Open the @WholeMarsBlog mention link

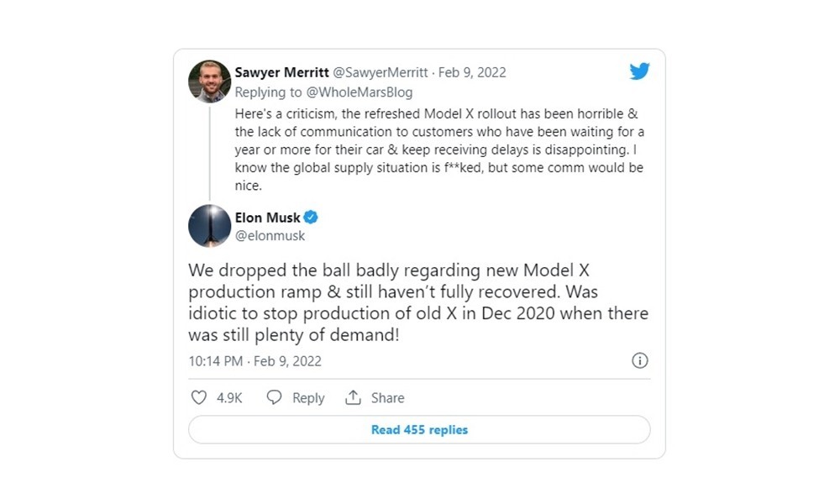tap(363, 92)
